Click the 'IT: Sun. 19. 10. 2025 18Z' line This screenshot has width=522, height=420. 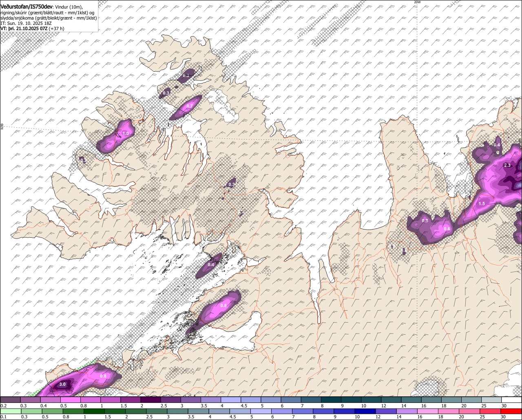(x=26, y=23)
